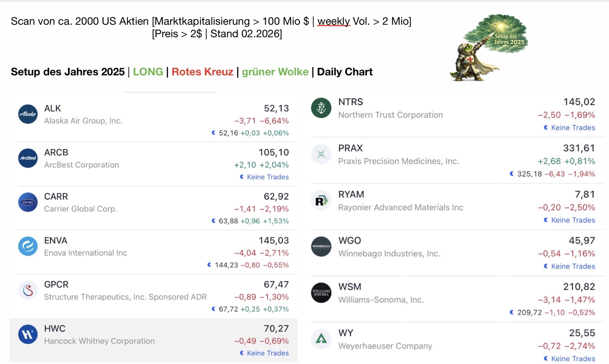Viewport: 609px width, 364px height.
Task: Click the ALK price 52,13
Action: 276,108
